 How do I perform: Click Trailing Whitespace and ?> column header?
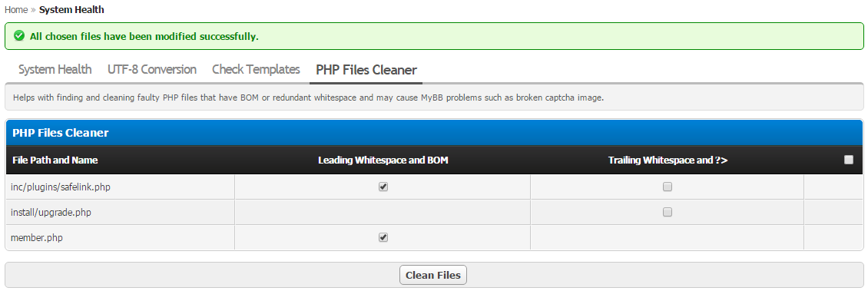coord(668,160)
